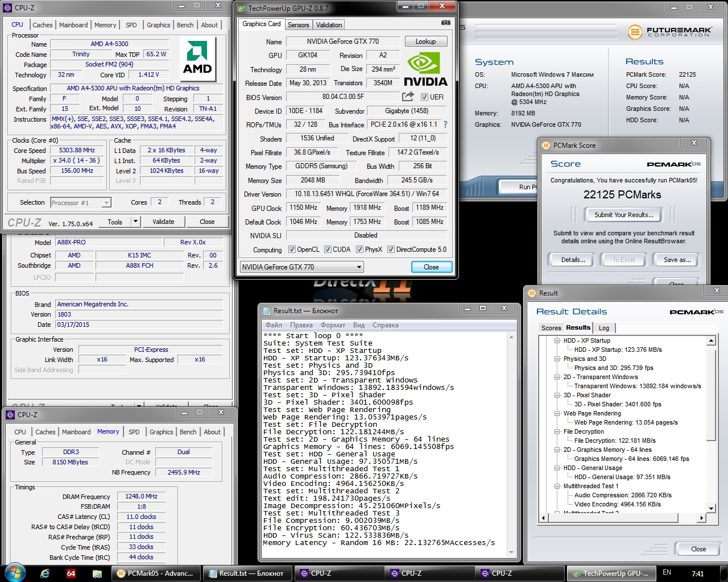
Task: Click the bus interface question mark icon
Action: [445, 124]
